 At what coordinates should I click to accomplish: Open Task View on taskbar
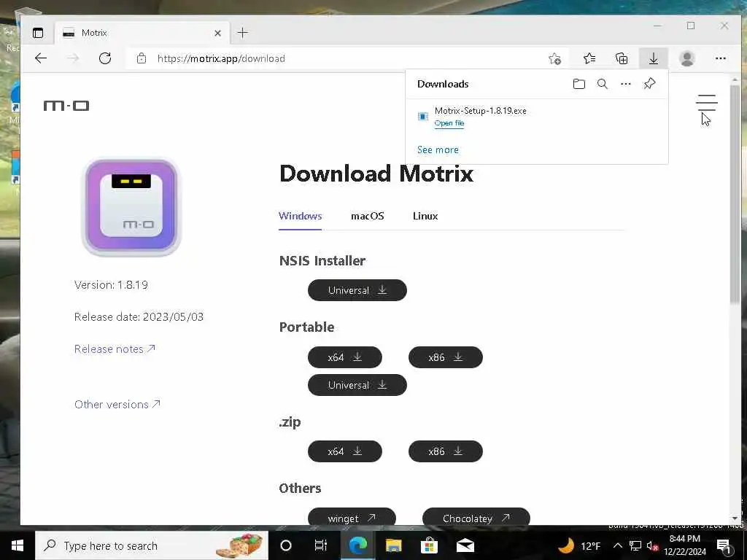pyautogui.click(x=321, y=545)
